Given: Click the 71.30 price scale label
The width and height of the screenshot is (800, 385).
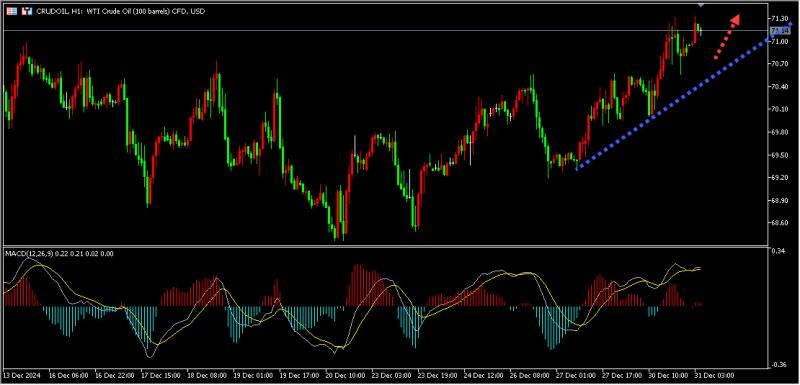Looking at the screenshot, I should coord(780,18).
